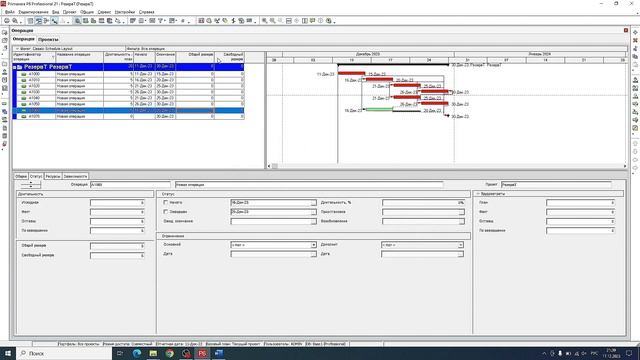The image size is (640, 360).
Task: Open the Ожид. окончание date picker
Action: point(313,222)
